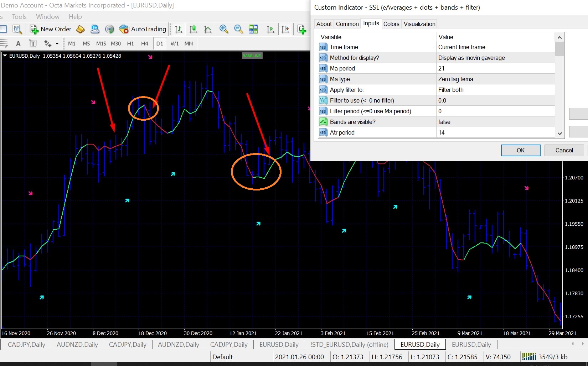588x366 pixels.
Task: Zoom out on the chart
Action: 238,29
